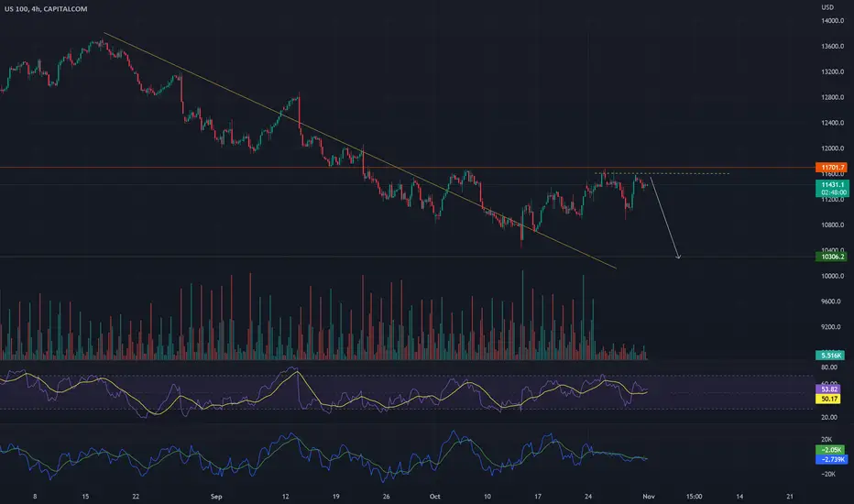Click the 5.516K volume value tag
The height and width of the screenshot is (504, 854).
[830, 356]
